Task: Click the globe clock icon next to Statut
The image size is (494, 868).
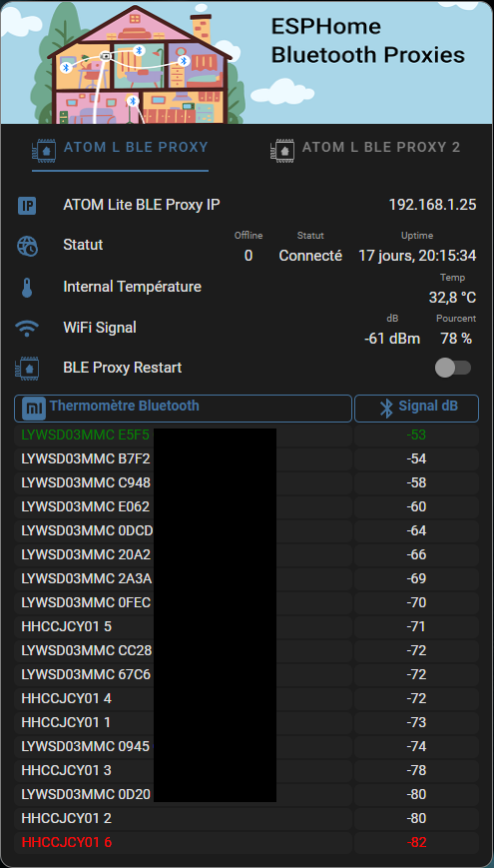Action: 27,246
